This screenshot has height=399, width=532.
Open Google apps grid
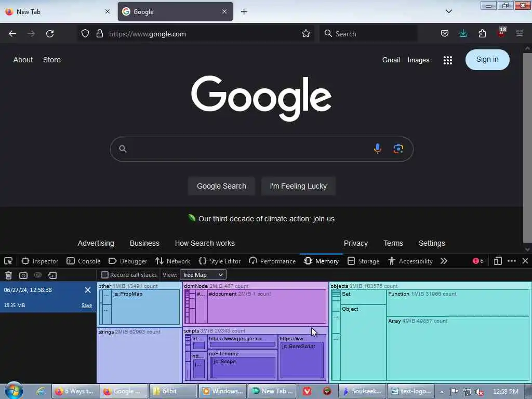(447, 60)
